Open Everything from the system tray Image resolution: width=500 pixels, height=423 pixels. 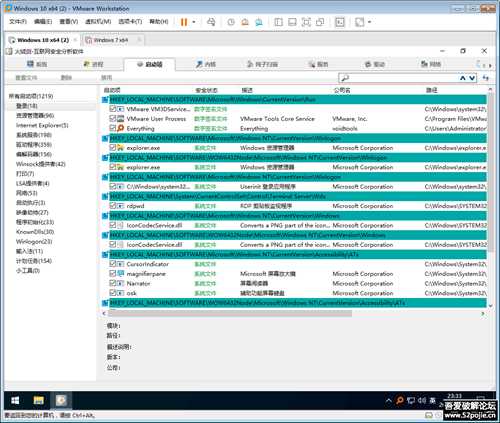pos(400,400)
